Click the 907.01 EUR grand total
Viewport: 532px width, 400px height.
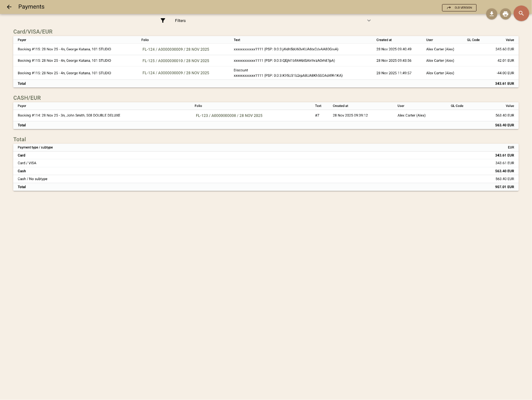point(504,187)
